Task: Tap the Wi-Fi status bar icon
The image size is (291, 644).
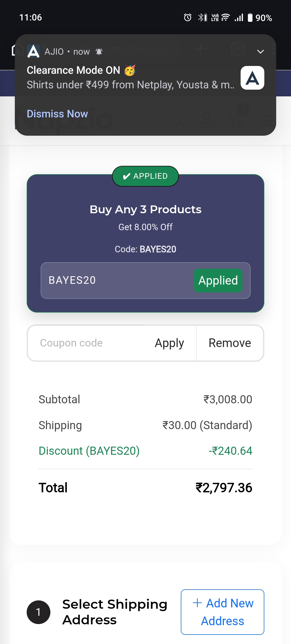Action: tap(225, 17)
